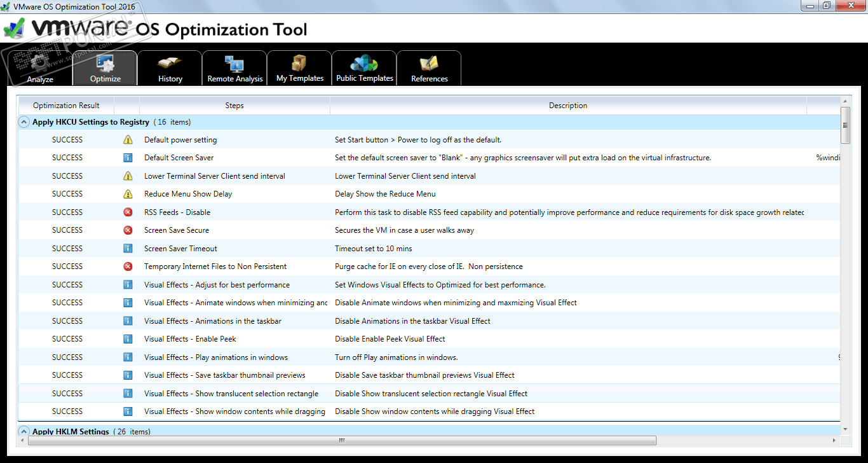This screenshot has width=868, height=463.
Task: Sort by the Steps column header
Action: [234, 106]
